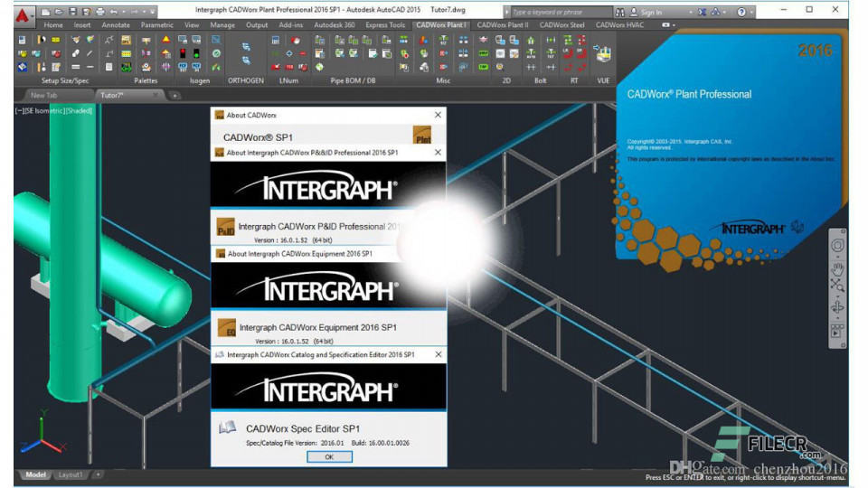868x488 pixels.
Task: Open the ribbon display options dropdown
Action: pos(668,25)
